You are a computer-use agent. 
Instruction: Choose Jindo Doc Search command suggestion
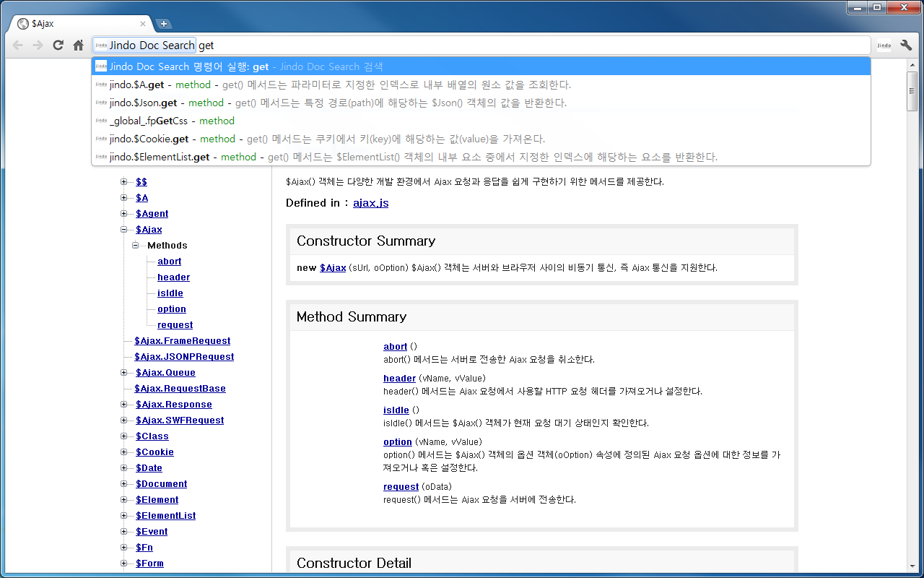pyautogui.click(x=481, y=66)
